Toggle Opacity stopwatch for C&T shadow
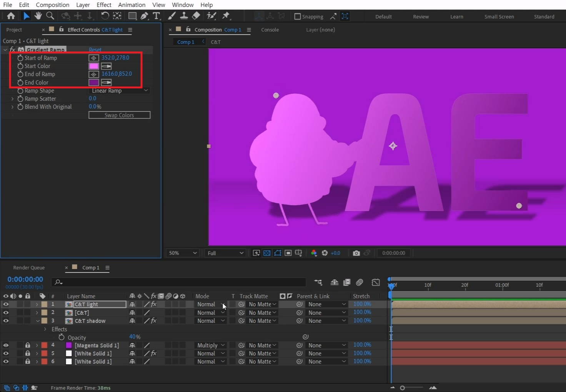The height and width of the screenshot is (392, 566). click(x=62, y=337)
